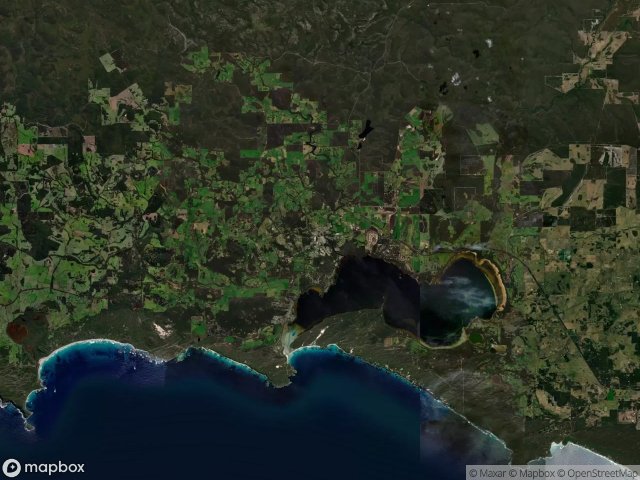Click the mapbox wordmark text
The width and height of the screenshot is (640, 480).
pyautogui.click(x=55, y=467)
